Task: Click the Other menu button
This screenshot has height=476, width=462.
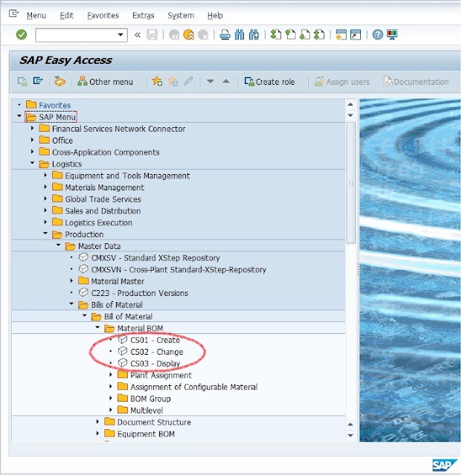Action: pos(105,82)
